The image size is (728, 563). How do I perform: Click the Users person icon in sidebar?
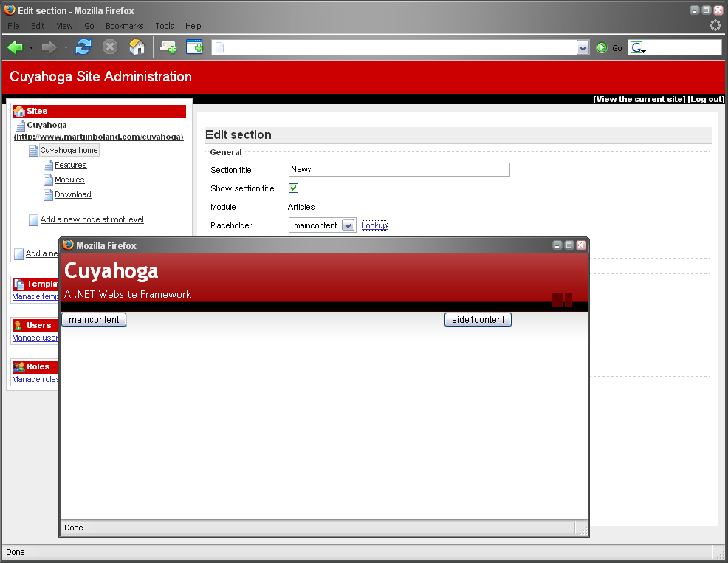click(18, 326)
